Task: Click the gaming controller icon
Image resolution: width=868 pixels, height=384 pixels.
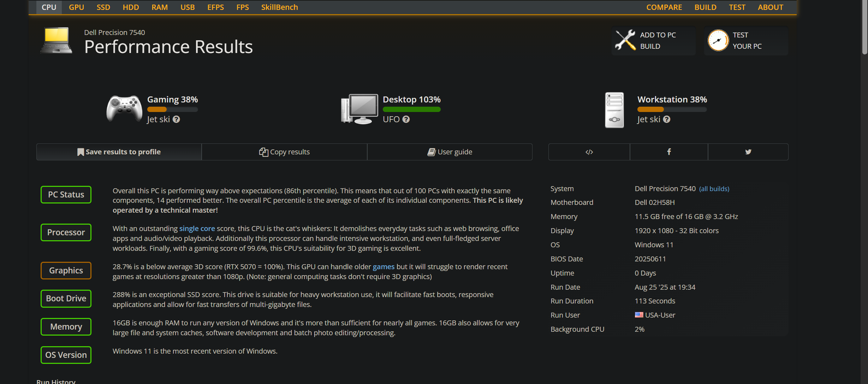Action: [x=124, y=108]
